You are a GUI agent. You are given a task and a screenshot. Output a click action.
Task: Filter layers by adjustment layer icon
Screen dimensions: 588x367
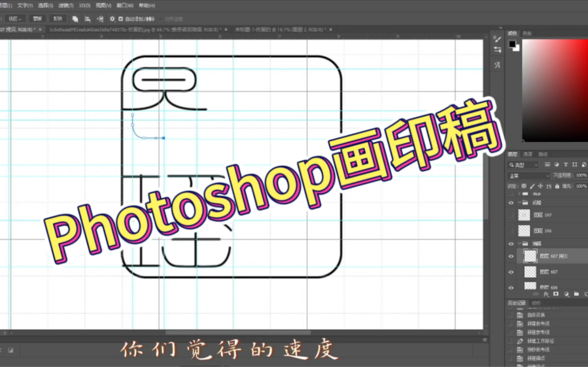(556, 165)
